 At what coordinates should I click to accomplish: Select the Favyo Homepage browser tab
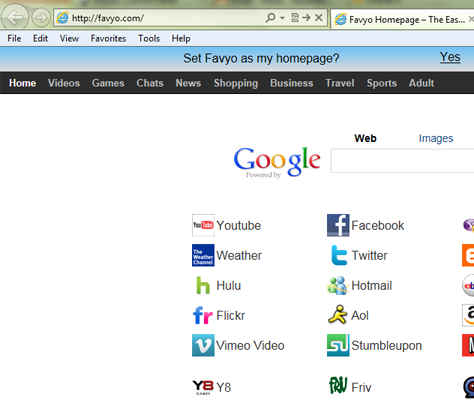(403, 19)
